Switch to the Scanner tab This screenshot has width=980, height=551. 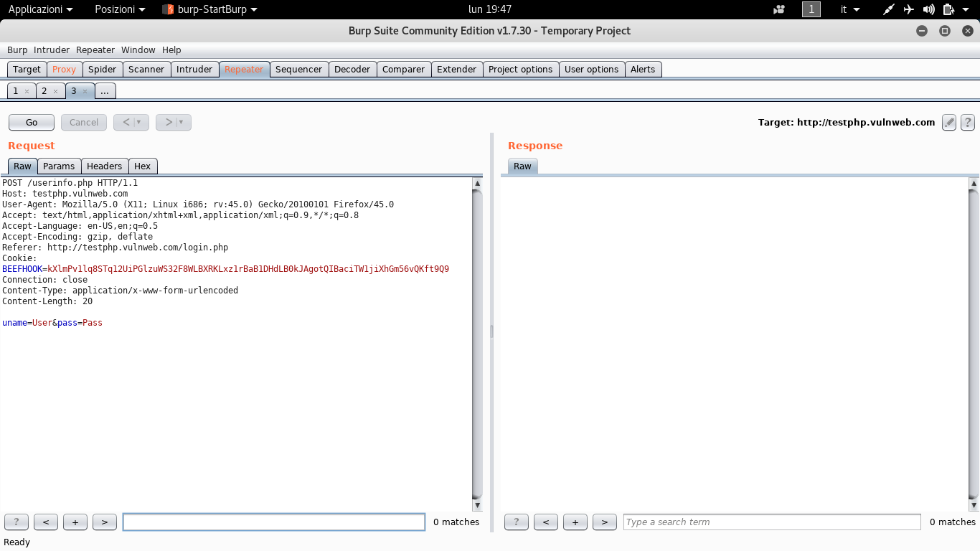146,70
